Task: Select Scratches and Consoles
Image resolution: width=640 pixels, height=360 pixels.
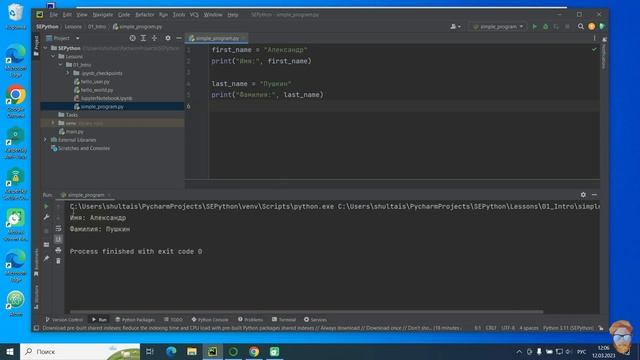Action: coord(84,148)
